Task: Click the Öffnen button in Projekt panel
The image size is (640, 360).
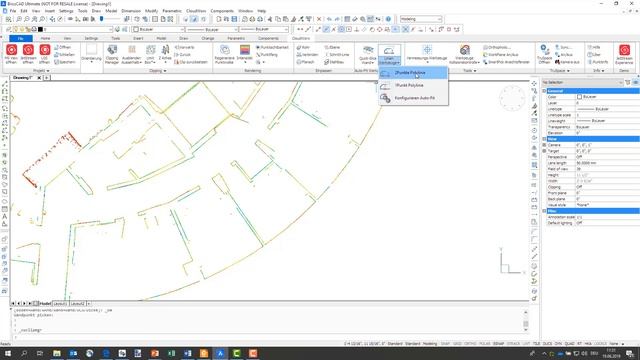Action: coord(62,47)
